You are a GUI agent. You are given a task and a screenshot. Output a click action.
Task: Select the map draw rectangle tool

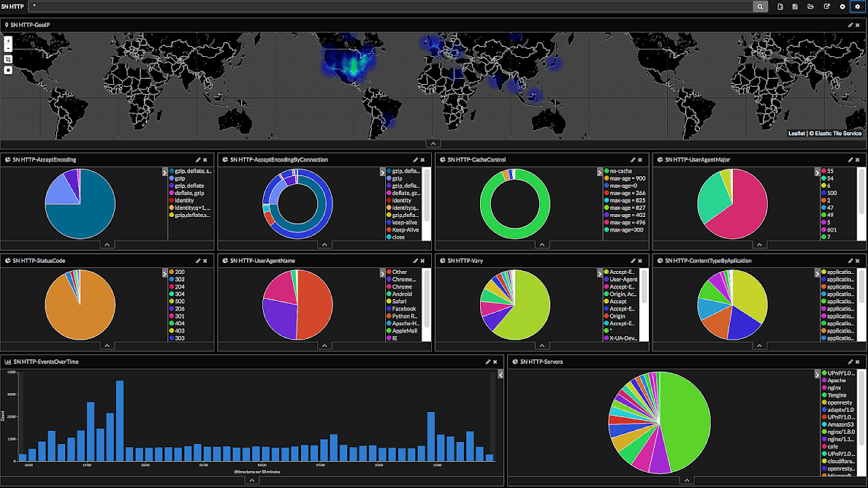coord(8,70)
